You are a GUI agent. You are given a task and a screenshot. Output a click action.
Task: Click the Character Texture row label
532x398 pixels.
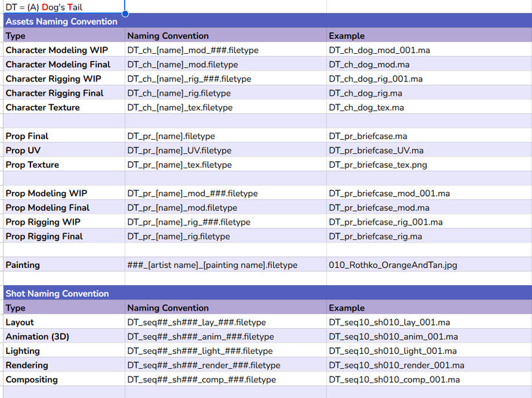[x=43, y=107]
